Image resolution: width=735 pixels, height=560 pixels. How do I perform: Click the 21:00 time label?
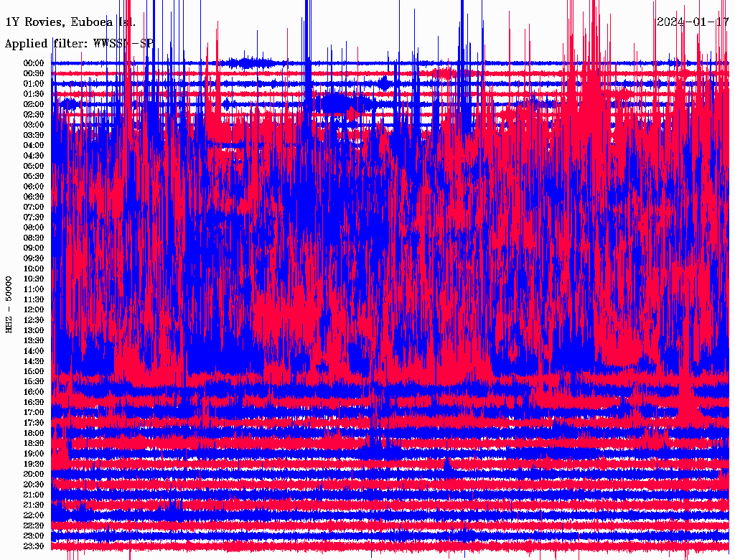pyautogui.click(x=34, y=495)
